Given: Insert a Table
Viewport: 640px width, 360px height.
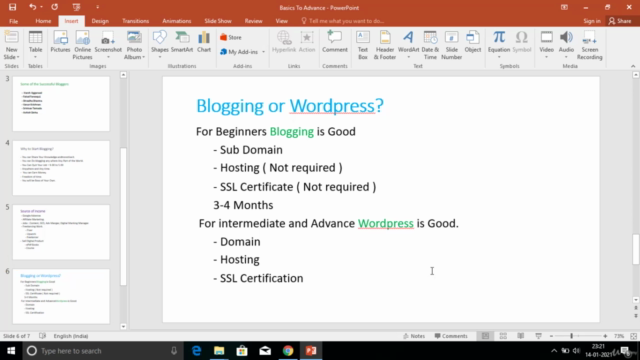Looking at the screenshot, I should coord(36,45).
